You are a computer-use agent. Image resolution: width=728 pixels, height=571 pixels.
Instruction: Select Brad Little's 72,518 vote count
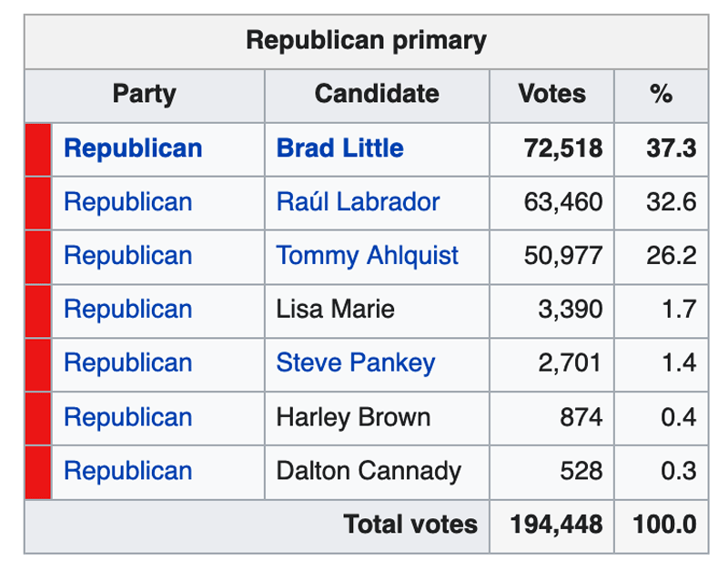[562, 148]
